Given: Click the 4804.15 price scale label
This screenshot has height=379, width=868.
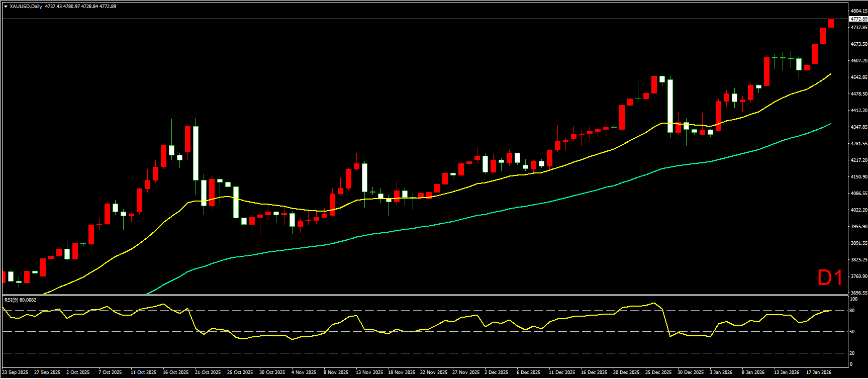Looking at the screenshot, I should tap(858, 11).
